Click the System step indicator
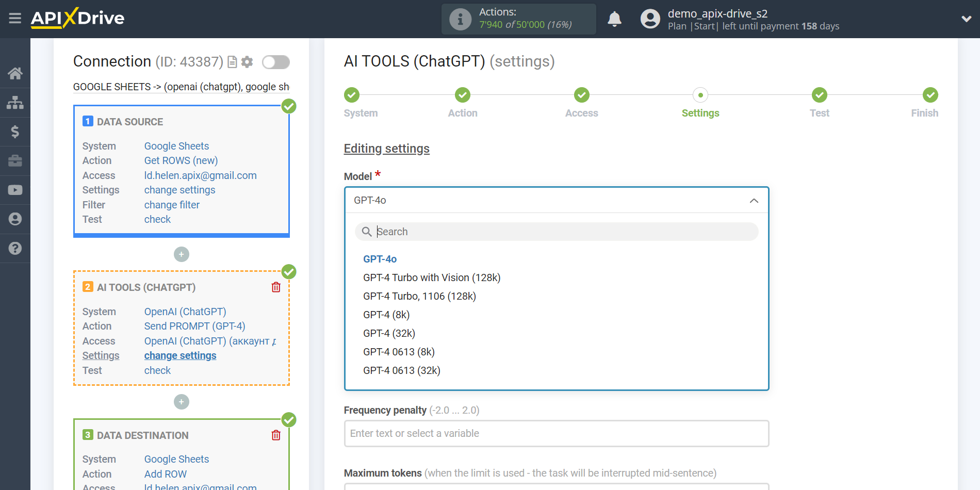Image resolution: width=980 pixels, height=490 pixels. [352, 95]
